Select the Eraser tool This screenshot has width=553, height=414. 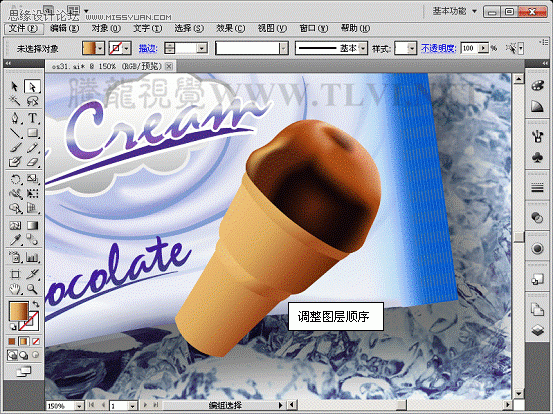32,162
